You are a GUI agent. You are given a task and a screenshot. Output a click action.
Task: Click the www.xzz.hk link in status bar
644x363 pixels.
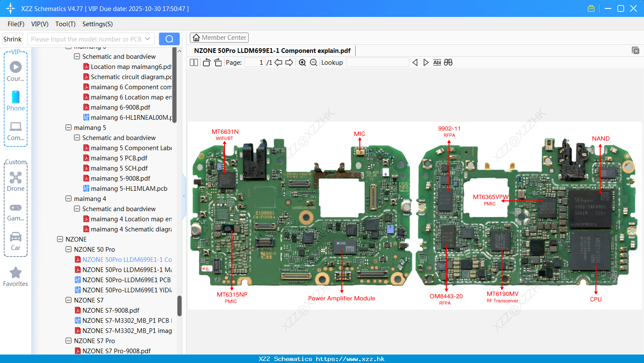click(x=350, y=359)
